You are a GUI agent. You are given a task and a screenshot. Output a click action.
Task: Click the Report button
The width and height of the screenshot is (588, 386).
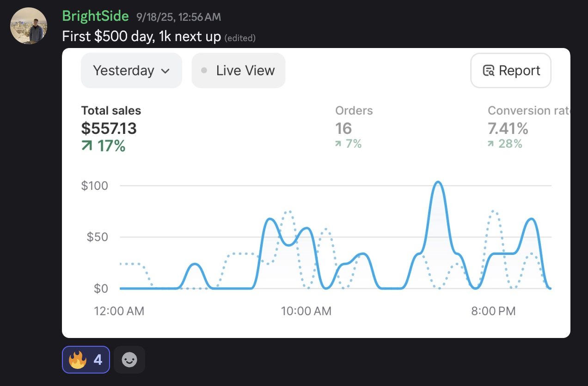coord(511,71)
